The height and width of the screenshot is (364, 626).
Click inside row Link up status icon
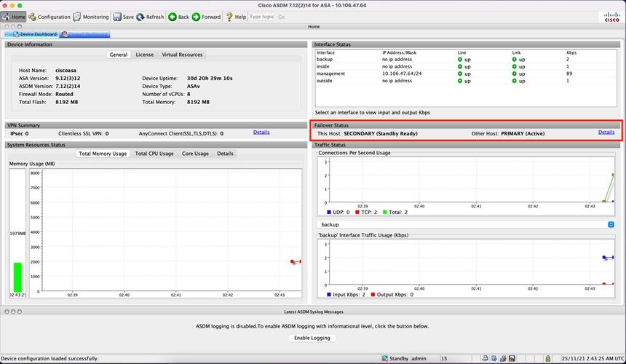pos(514,67)
